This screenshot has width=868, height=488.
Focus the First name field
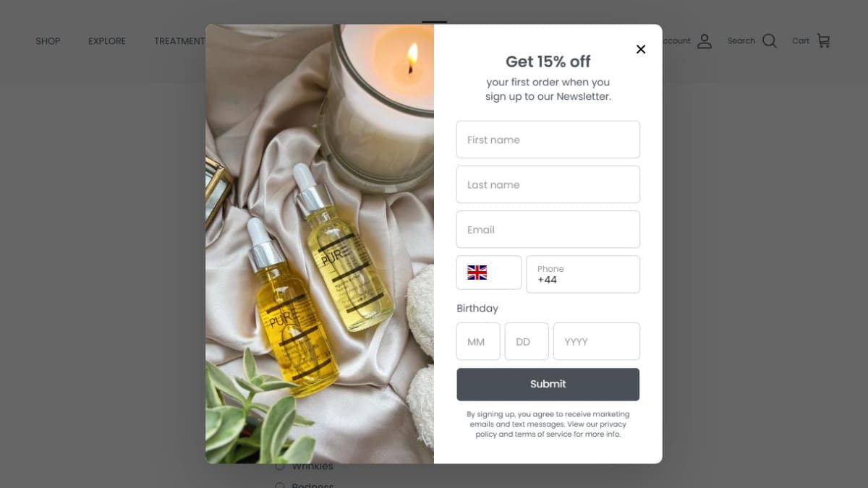548,140
